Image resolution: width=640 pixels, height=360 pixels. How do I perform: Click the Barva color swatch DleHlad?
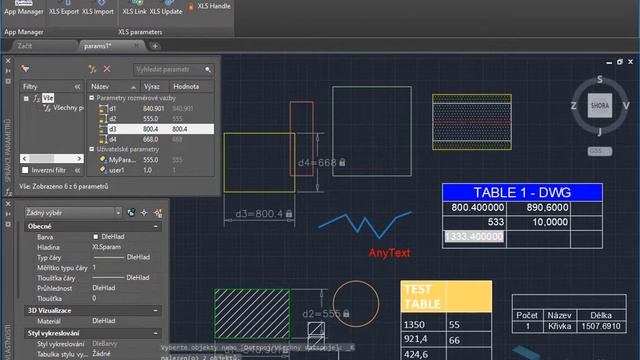point(96,237)
